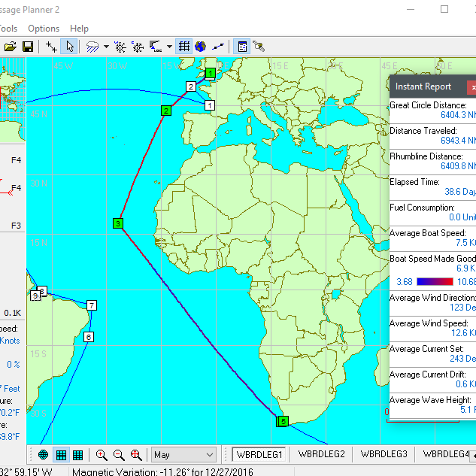Click the open file folder icon
Screen dimensions: 476x476
(x=11, y=47)
